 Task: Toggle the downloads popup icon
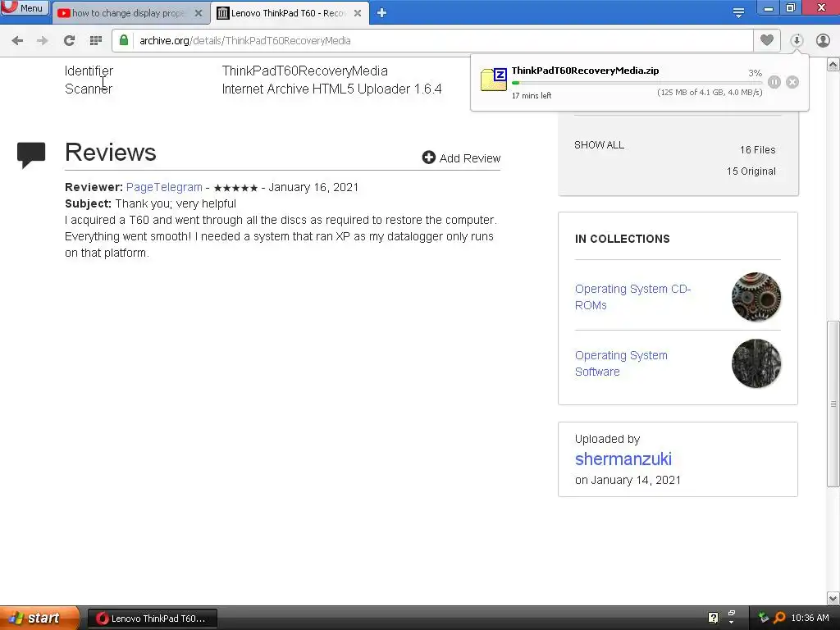(x=797, y=40)
